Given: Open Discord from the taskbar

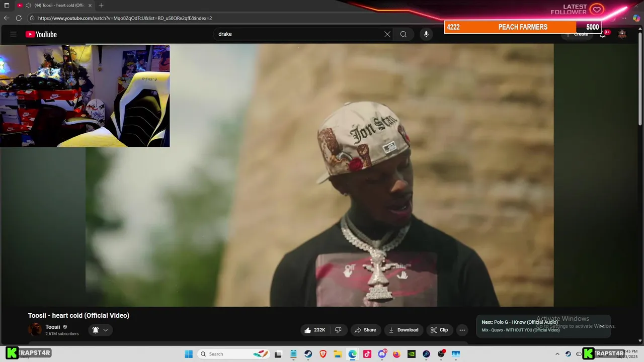Looking at the screenshot, I should click(382, 354).
